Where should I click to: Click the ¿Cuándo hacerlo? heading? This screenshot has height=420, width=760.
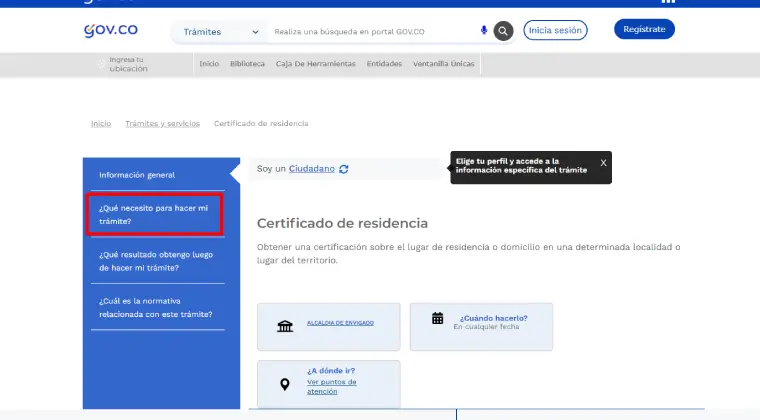(493, 318)
